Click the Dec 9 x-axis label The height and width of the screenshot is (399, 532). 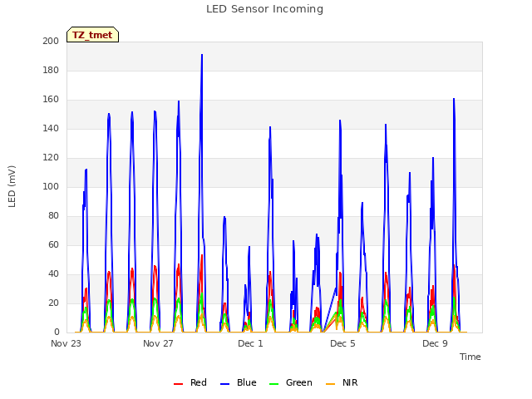click(x=435, y=343)
